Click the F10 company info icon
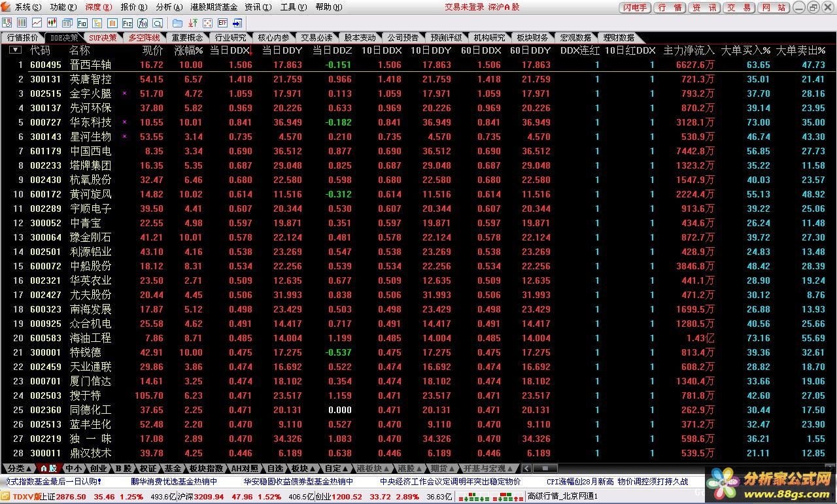This screenshot has height=504, width=837. point(82,23)
